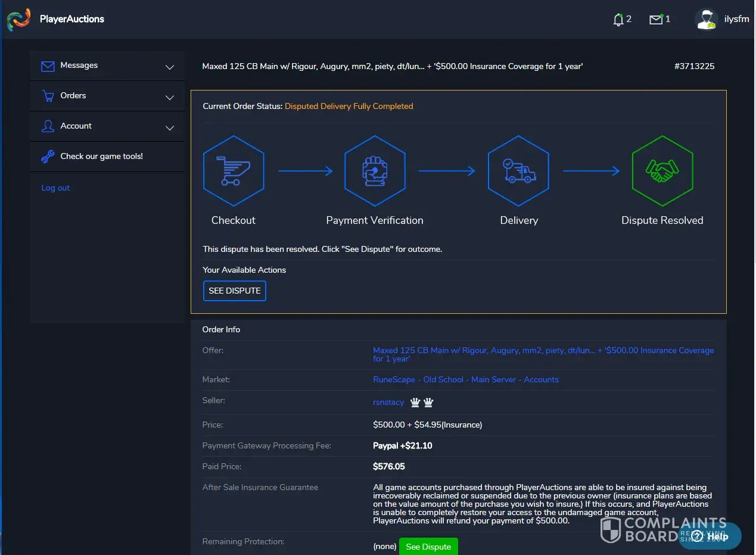Click the Payment Verification hexagon icon
This screenshot has width=756, height=555.
375,170
